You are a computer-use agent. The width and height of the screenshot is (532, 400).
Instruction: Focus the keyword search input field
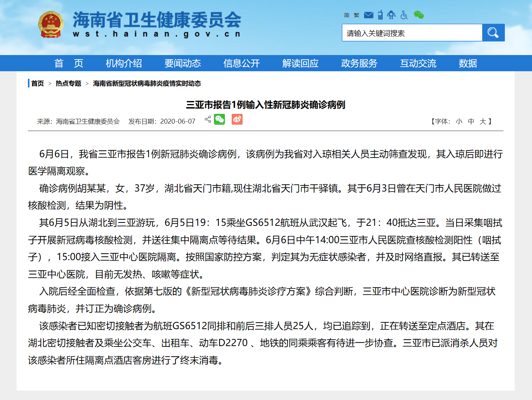(x=412, y=33)
